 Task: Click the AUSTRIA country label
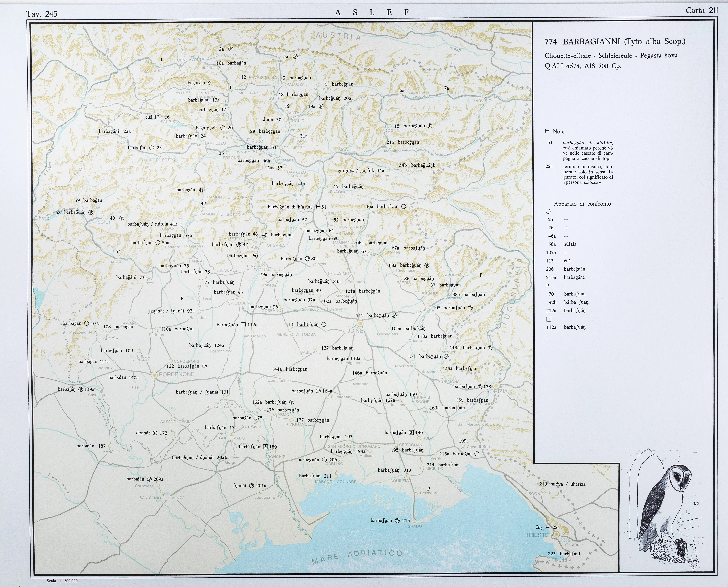pyautogui.click(x=338, y=36)
